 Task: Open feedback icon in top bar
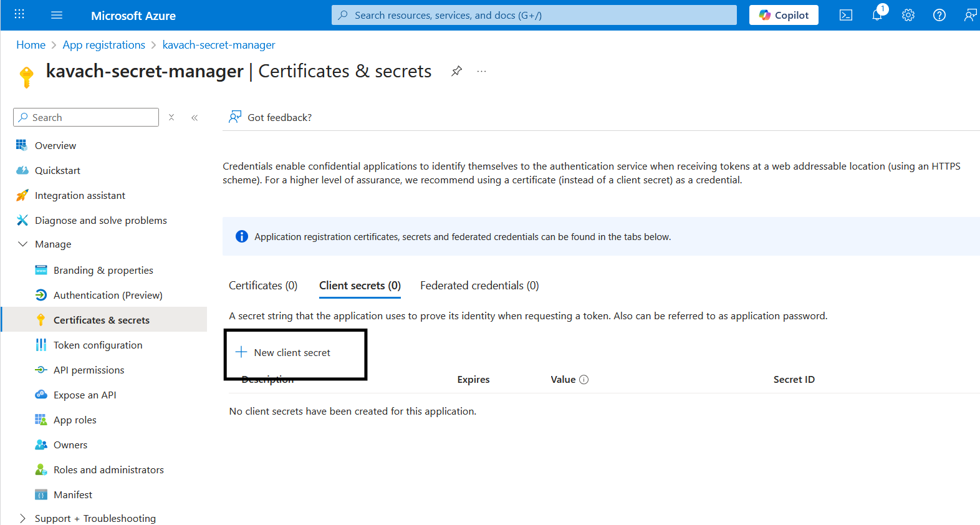point(970,15)
